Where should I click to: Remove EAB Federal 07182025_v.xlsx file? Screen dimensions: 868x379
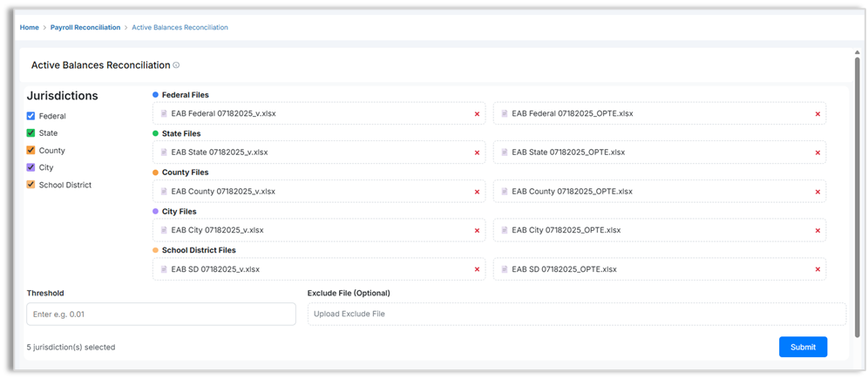[477, 113]
